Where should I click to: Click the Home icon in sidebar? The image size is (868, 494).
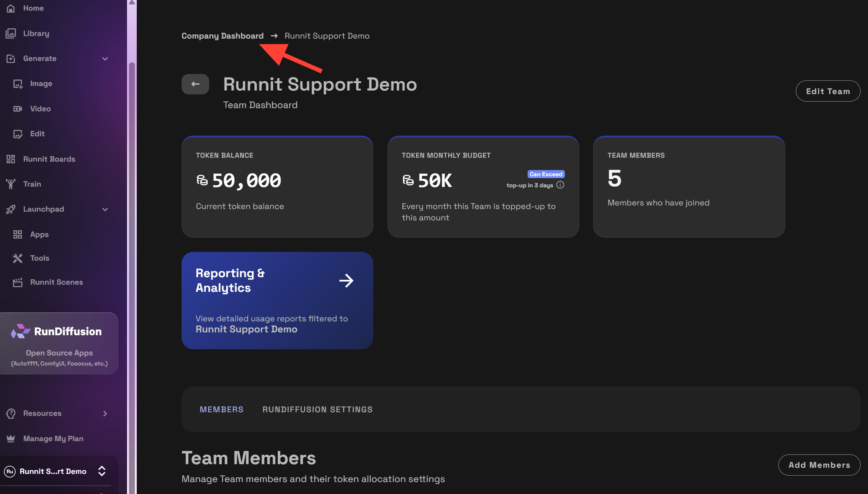point(11,8)
